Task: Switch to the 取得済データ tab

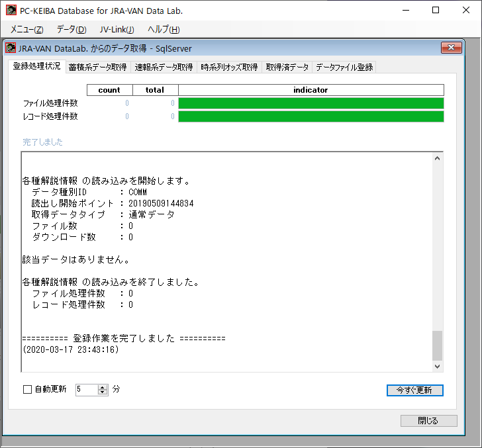Action: (287, 67)
